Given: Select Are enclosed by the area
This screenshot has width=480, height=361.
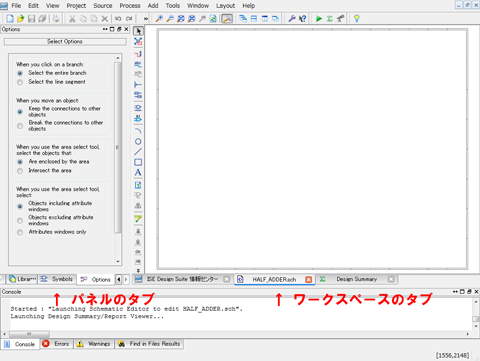Looking at the screenshot, I should coord(20,162).
